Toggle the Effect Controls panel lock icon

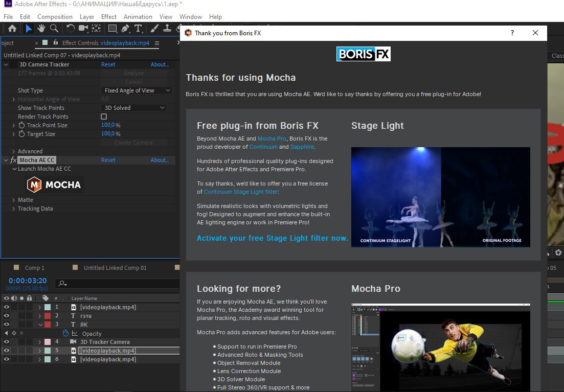[55, 42]
